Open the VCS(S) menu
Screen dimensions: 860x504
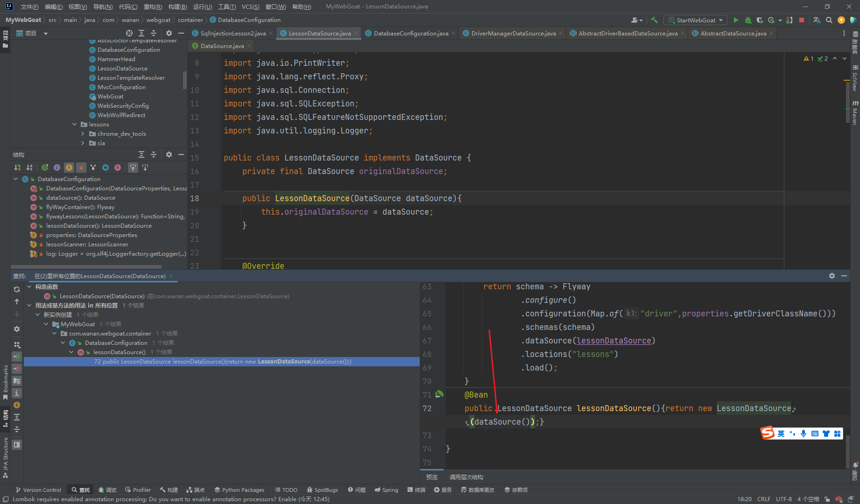(x=250, y=7)
